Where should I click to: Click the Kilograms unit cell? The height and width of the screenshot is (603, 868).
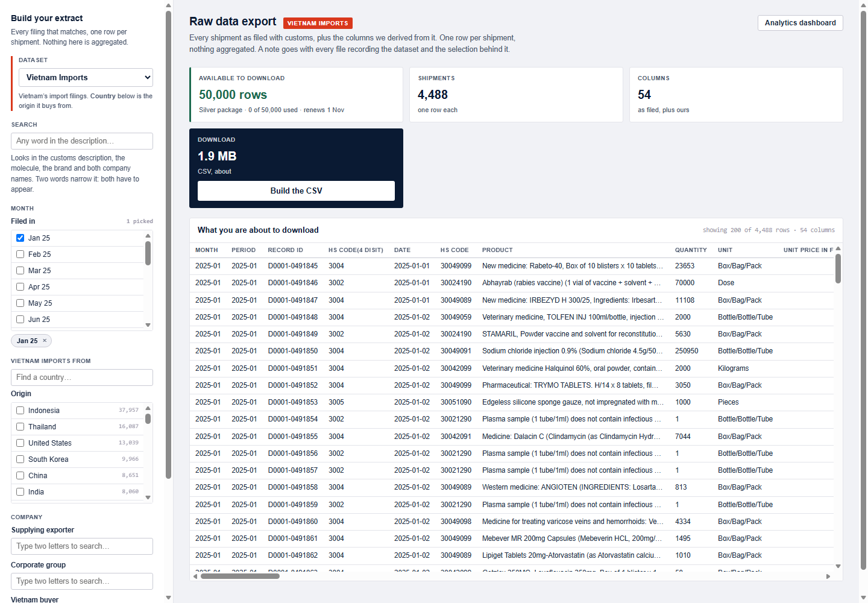pyautogui.click(x=733, y=368)
